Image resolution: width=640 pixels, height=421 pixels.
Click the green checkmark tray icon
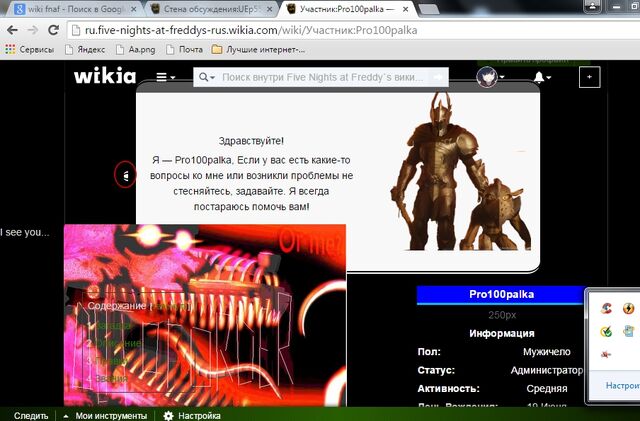(x=606, y=331)
